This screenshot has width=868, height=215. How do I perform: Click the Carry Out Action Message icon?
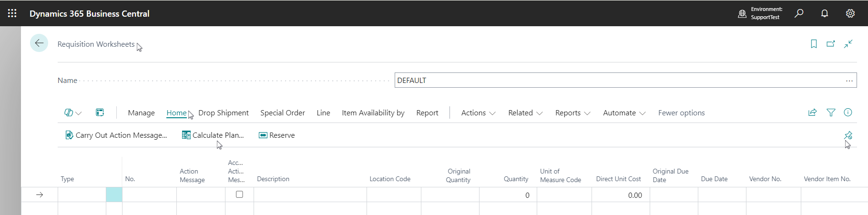pyautogui.click(x=69, y=135)
